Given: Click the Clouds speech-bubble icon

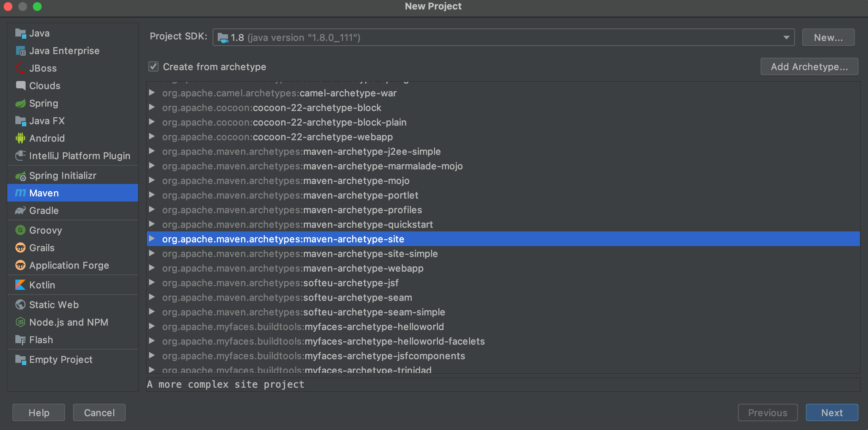Looking at the screenshot, I should click(x=20, y=86).
